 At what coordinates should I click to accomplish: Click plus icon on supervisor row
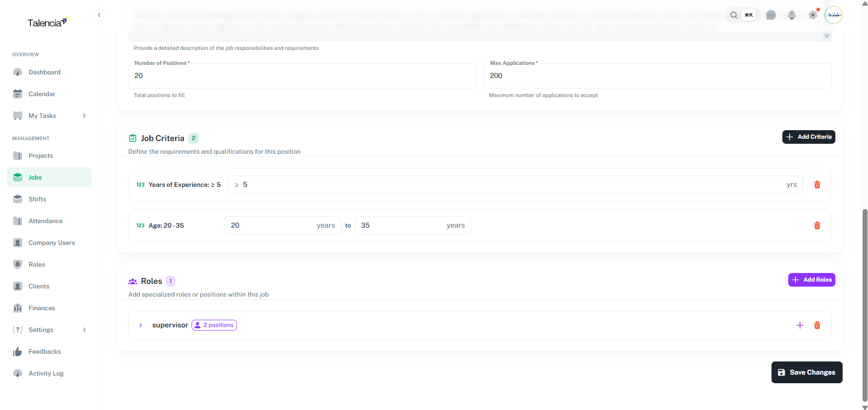point(800,325)
